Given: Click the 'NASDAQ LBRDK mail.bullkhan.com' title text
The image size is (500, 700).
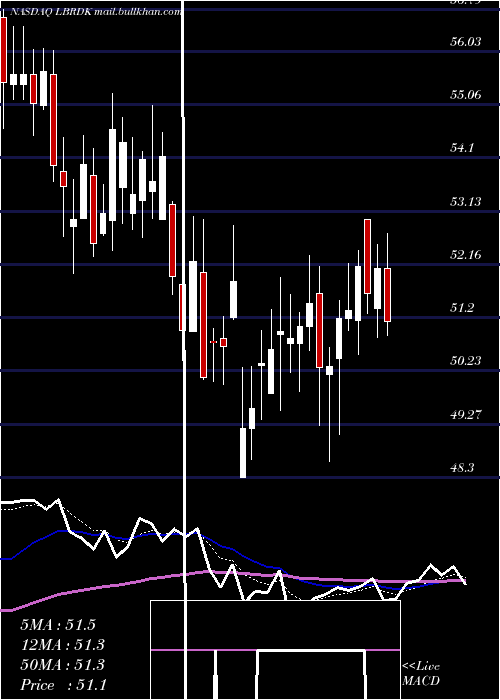Looking at the screenshot, I should [96, 12].
